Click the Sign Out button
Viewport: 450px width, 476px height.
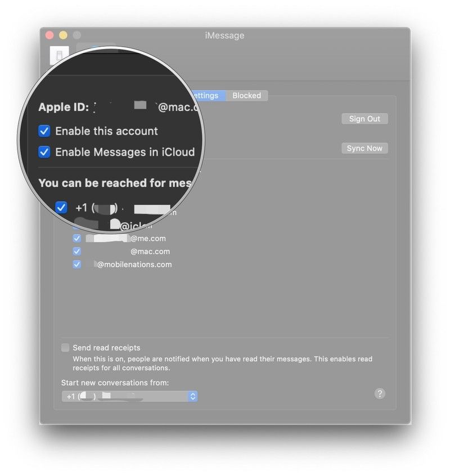(x=364, y=119)
